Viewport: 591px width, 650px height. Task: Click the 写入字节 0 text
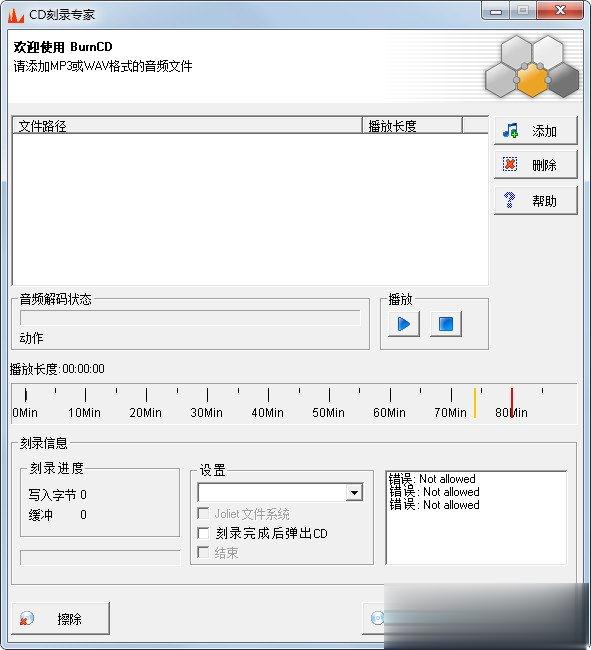pos(58,495)
